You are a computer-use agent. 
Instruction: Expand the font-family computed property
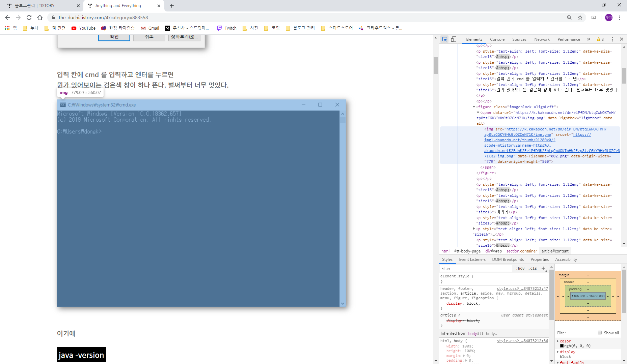coord(557,363)
